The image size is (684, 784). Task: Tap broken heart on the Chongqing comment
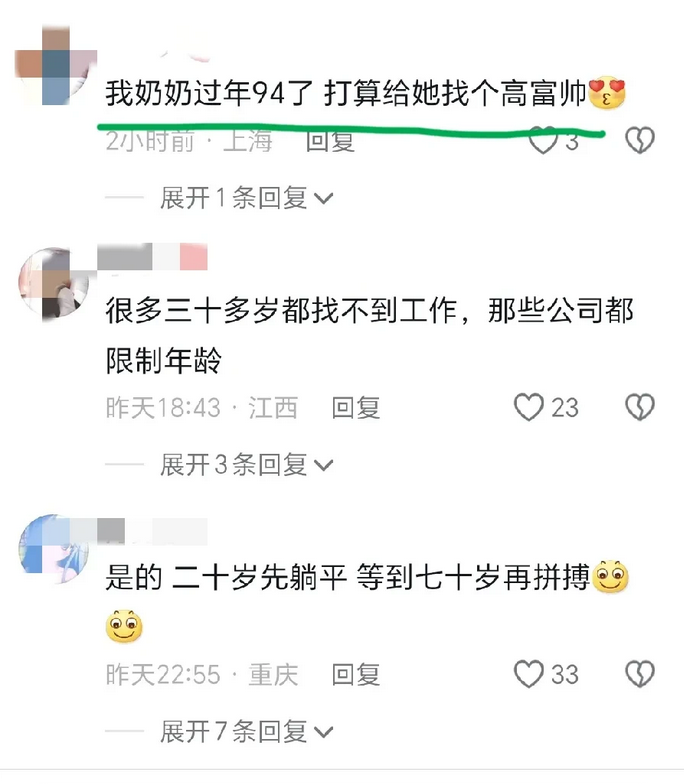(640, 674)
